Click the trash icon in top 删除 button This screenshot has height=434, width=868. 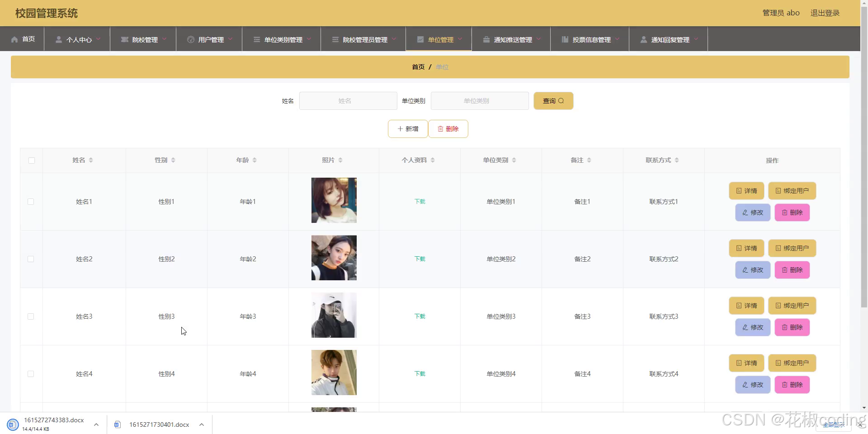click(x=440, y=129)
